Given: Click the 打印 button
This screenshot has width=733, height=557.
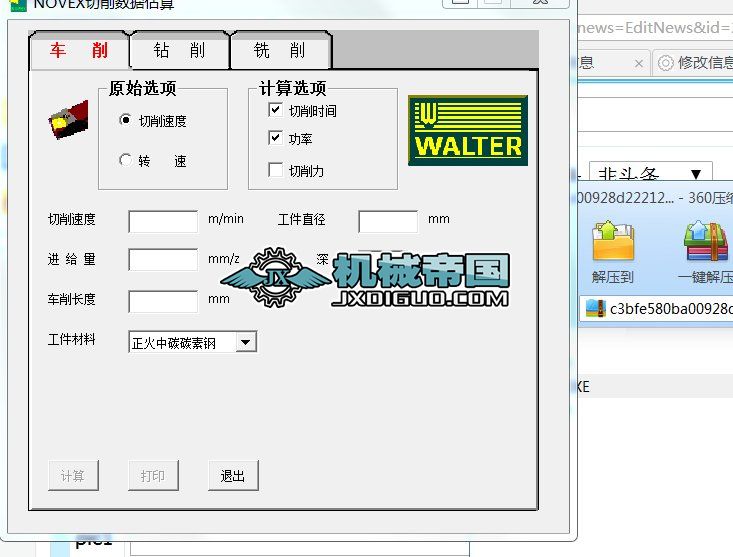Looking at the screenshot, I should point(153,476).
